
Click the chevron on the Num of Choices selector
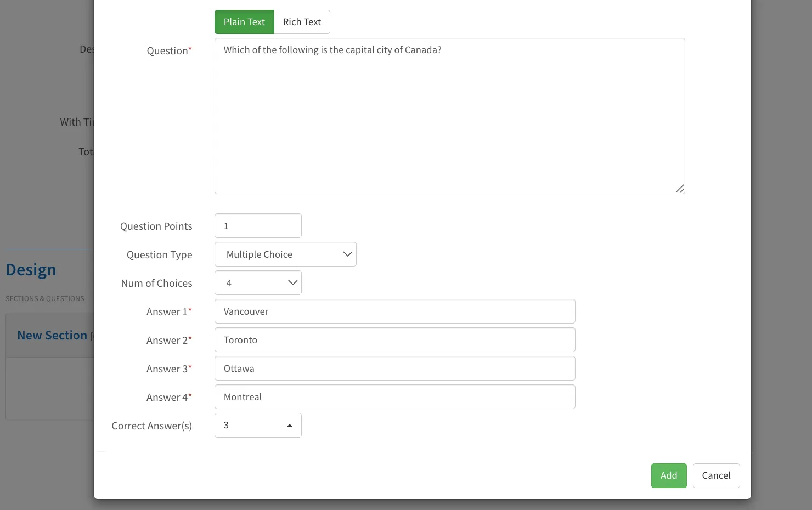pos(292,283)
